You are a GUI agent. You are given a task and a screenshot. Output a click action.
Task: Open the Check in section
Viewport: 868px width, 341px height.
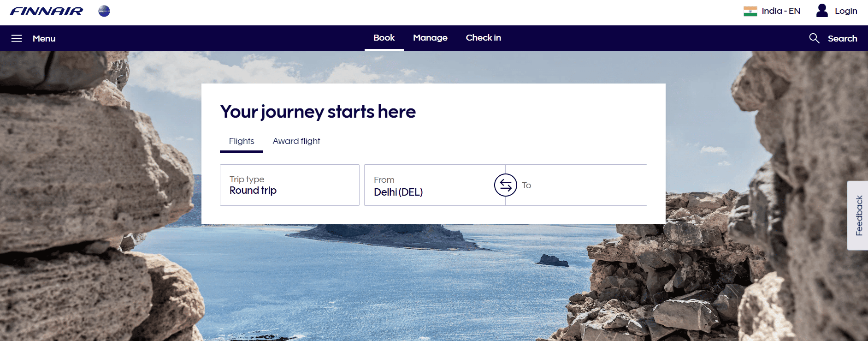(x=483, y=38)
